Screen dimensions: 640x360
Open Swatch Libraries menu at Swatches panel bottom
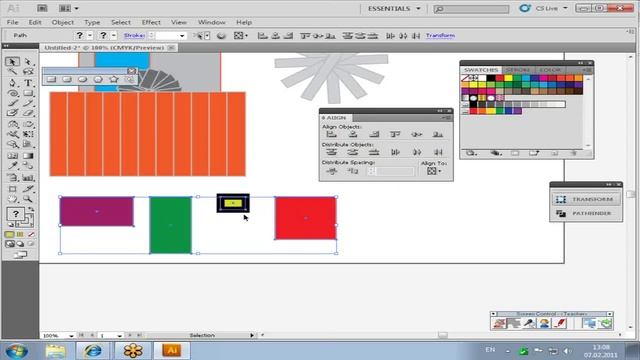471,153
